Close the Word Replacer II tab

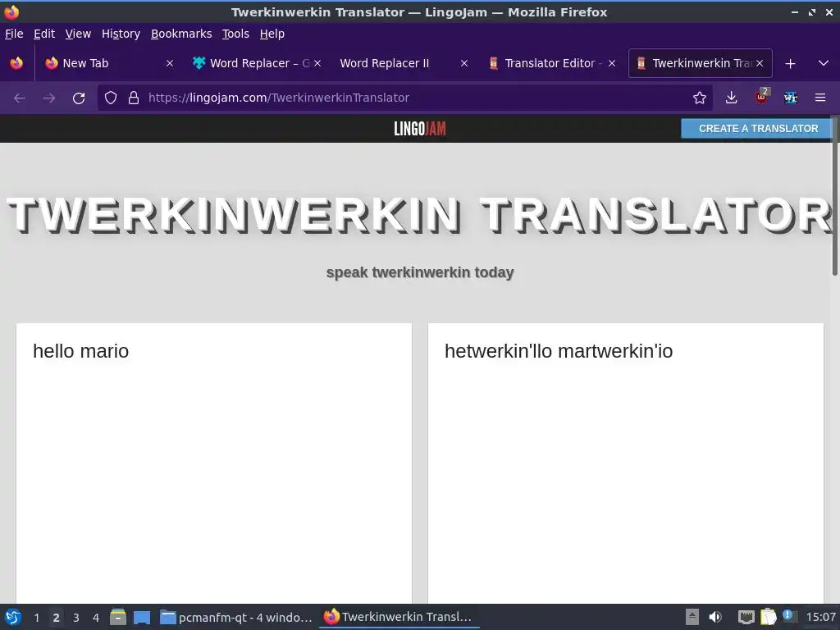464,63
